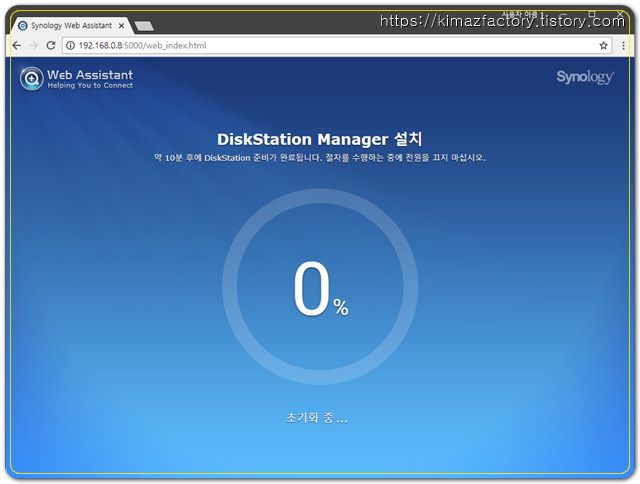640x484 pixels.
Task: Click the Web Assistant title text
Action: 90,75
